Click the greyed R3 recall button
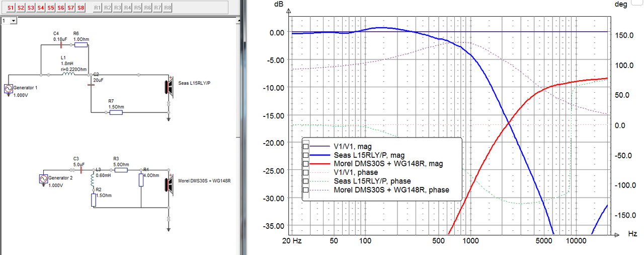The height and width of the screenshot is (255, 644). point(118,8)
